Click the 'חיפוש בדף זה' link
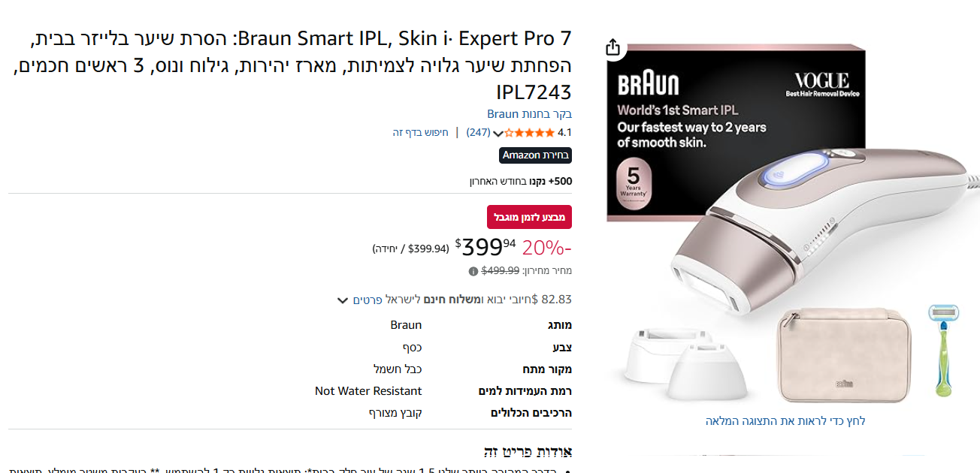This screenshot has width=980, height=473. point(420,133)
